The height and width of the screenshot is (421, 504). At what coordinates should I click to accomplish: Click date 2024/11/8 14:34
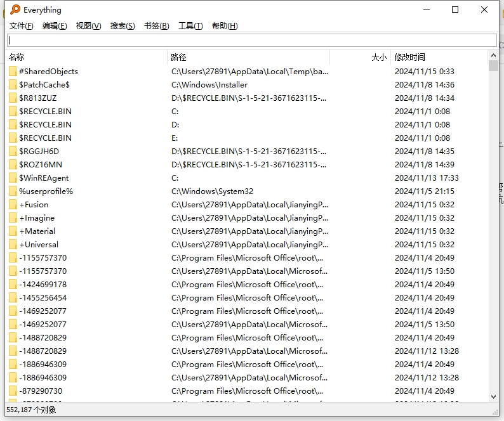click(x=425, y=98)
